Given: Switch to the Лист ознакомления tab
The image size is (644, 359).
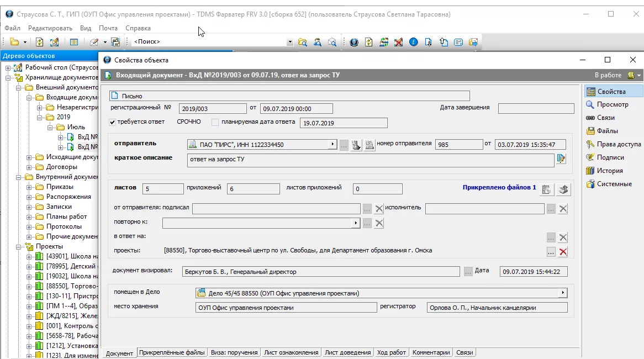Looking at the screenshot, I should (x=291, y=352).
